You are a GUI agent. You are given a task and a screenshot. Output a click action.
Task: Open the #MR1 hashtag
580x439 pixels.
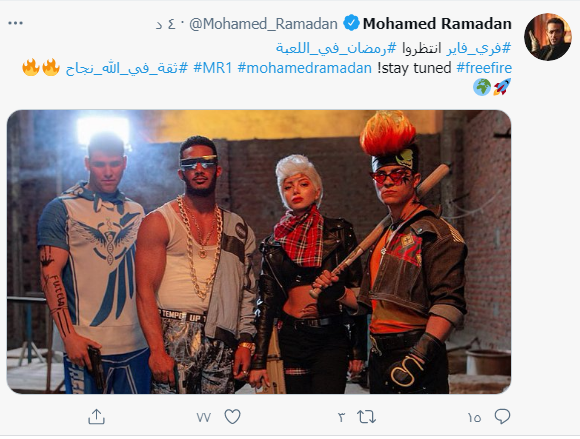click(213, 68)
